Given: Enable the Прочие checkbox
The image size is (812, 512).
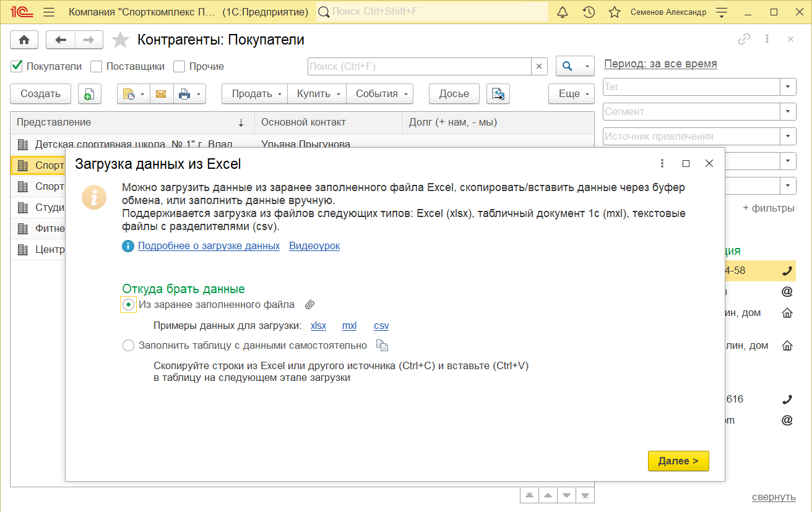Looking at the screenshot, I should 179,66.
